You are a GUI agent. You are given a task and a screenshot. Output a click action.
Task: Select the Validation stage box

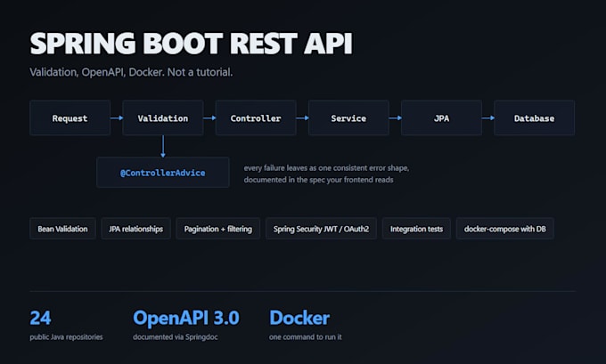click(x=163, y=117)
